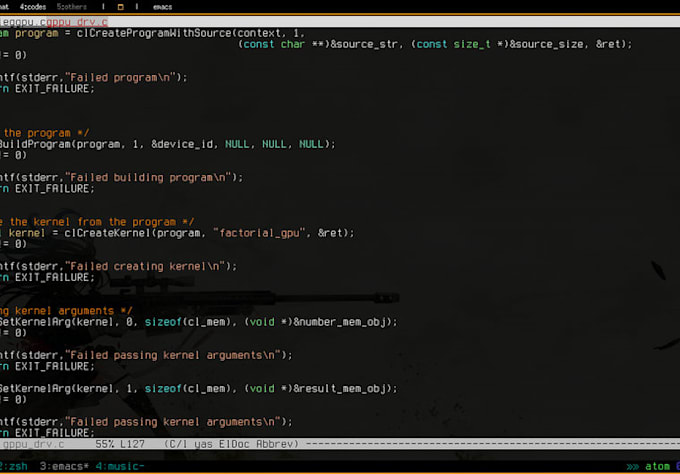Click "Failed building program\n" string
Screen dimensions: 680x474
(x=148, y=177)
